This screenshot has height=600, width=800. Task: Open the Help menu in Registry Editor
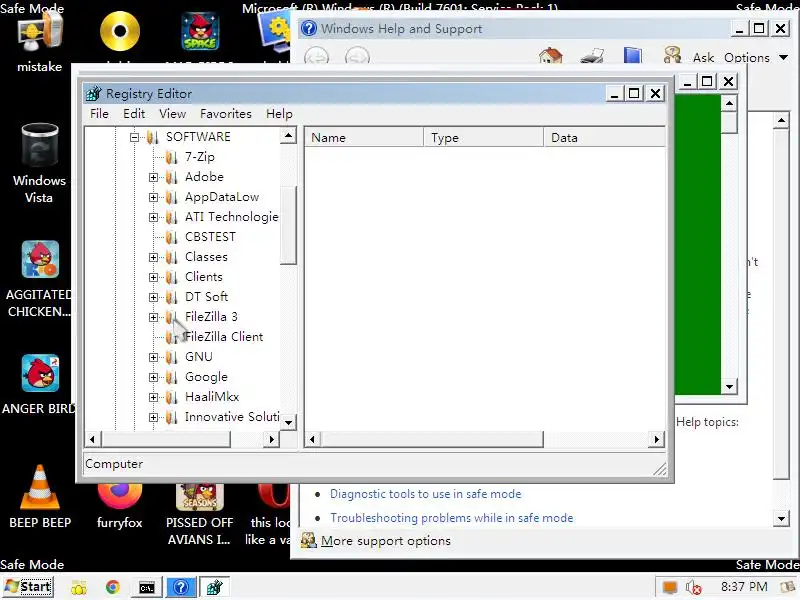[x=279, y=114]
